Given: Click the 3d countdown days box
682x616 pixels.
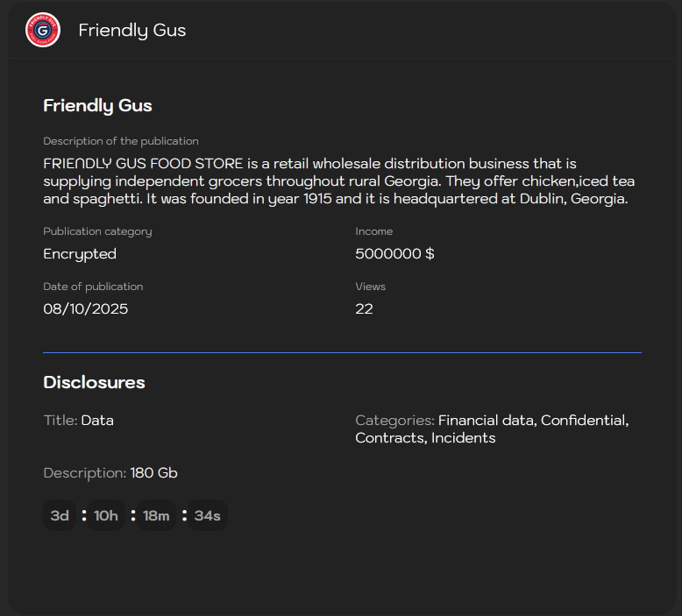Looking at the screenshot, I should (60, 515).
